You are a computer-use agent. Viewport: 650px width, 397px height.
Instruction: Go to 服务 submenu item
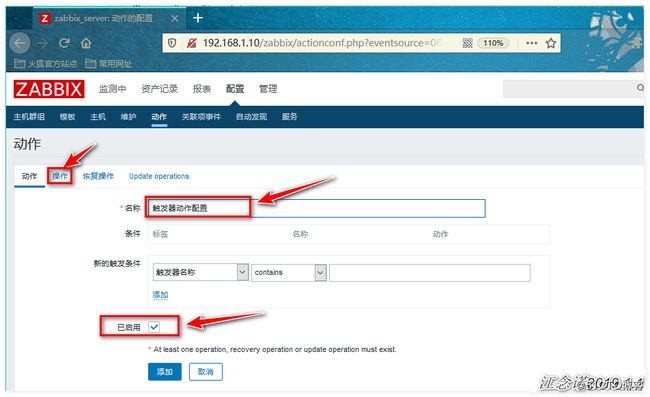[289, 117]
